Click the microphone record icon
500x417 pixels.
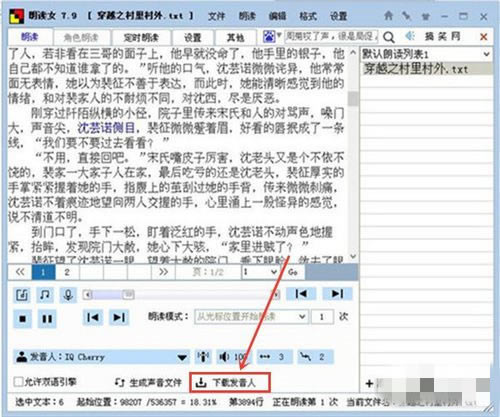click(68, 295)
